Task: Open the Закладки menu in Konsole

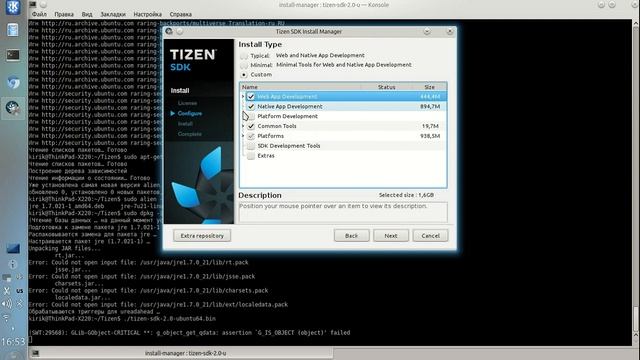Action: (x=113, y=14)
